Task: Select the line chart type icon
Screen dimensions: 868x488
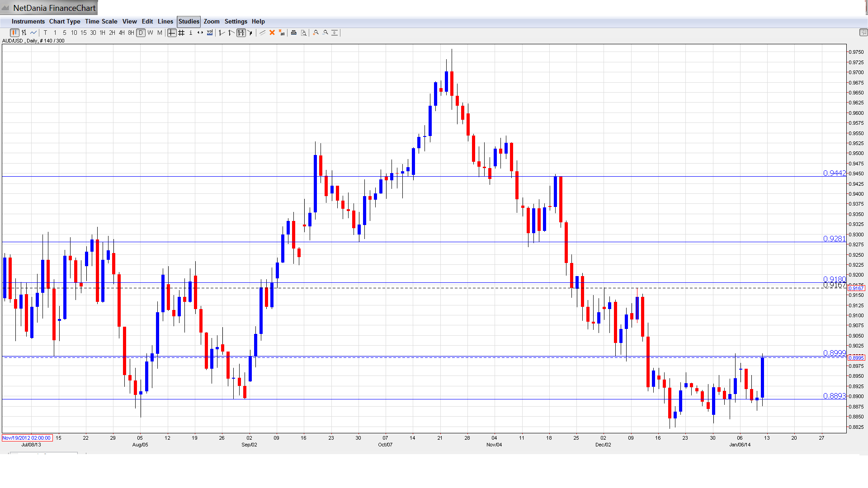Action: tap(33, 33)
